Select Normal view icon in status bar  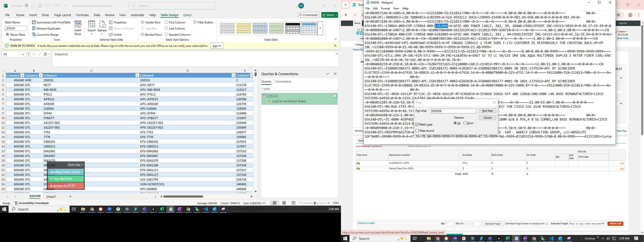coord(274,203)
